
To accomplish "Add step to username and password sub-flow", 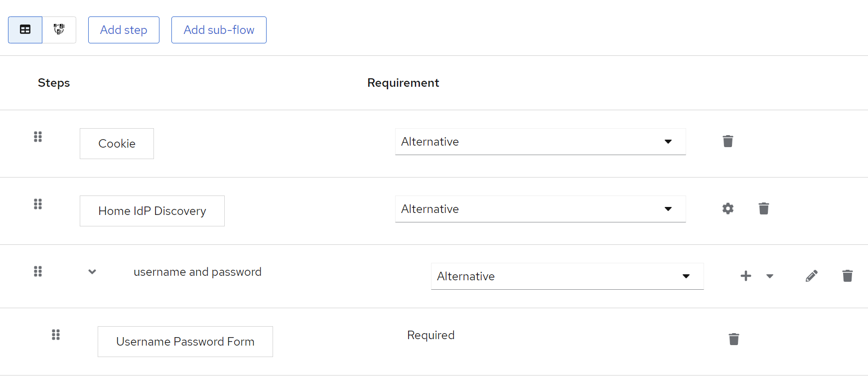I will pos(745,276).
